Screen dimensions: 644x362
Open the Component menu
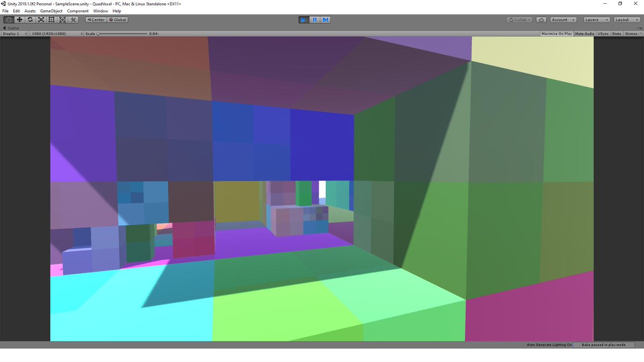(78, 11)
